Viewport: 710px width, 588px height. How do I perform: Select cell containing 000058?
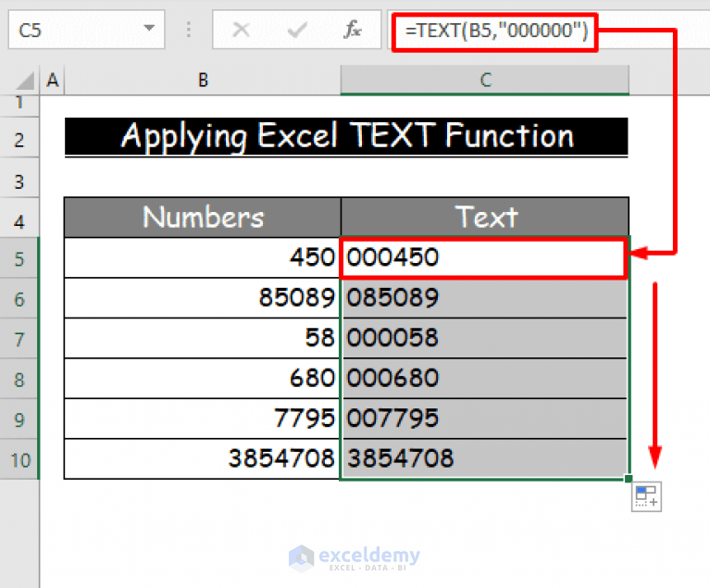(484, 338)
